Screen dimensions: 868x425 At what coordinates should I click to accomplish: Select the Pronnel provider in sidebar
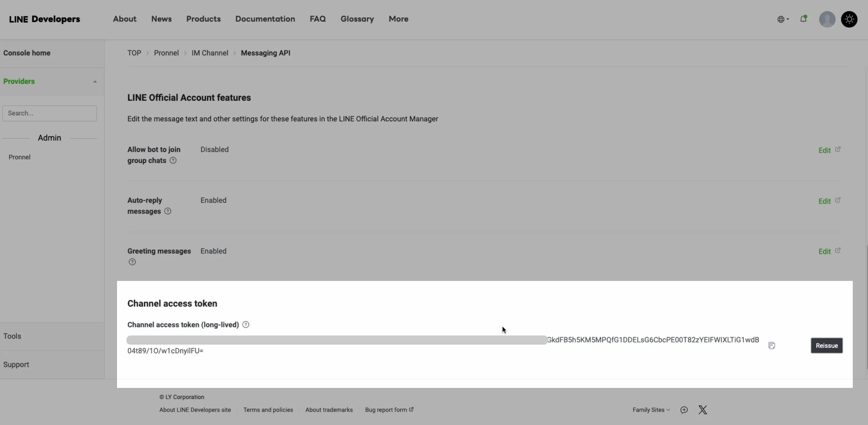pos(19,157)
